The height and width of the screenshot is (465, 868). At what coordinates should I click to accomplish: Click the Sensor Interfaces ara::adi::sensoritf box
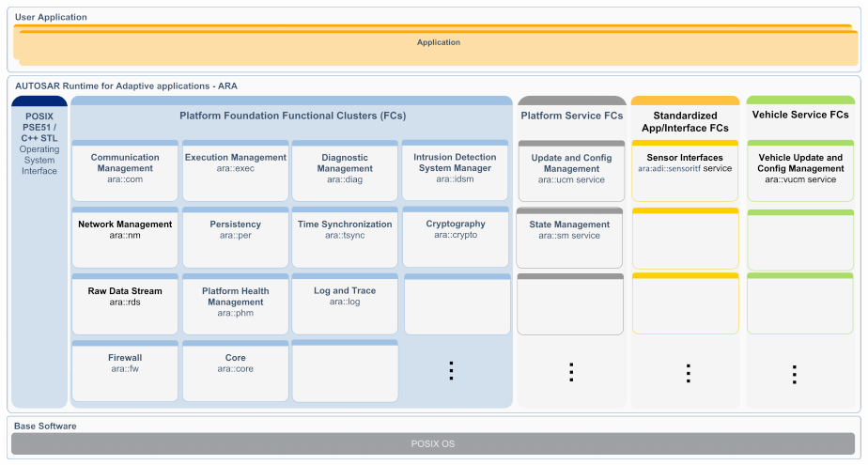point(685,171)
